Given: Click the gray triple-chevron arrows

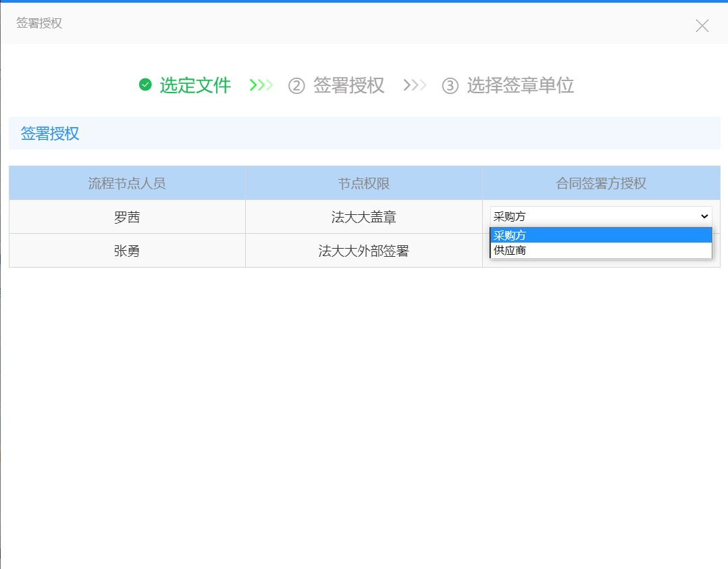Looking at the screenshot, I should coord(415,85).
